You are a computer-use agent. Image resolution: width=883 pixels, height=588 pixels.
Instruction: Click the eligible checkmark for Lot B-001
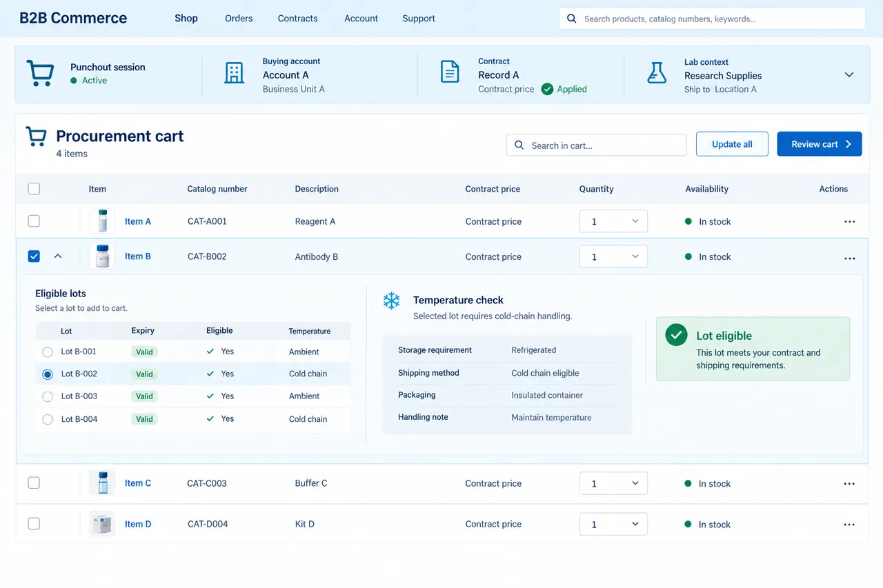(210, 351)
